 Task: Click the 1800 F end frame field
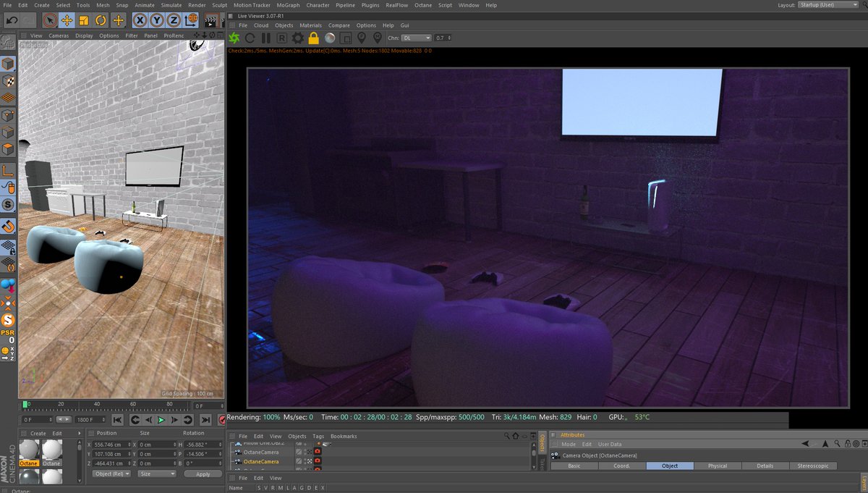[x=89, y=420]
